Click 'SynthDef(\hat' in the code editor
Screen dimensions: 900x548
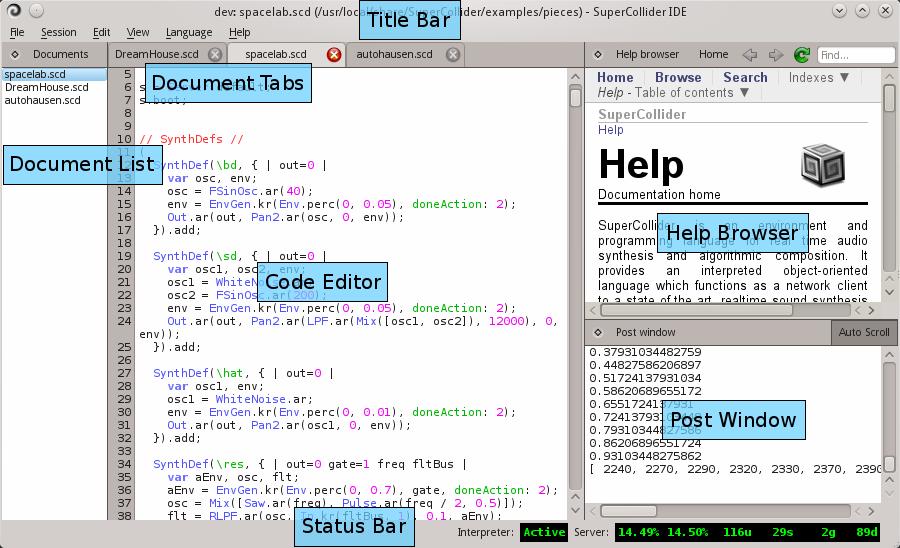click(197, 373)
